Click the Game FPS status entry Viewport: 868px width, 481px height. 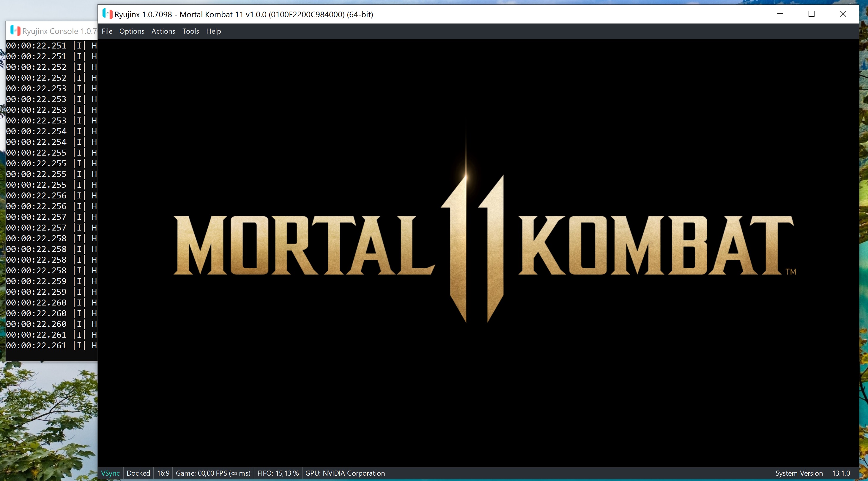pyautogui.click(x=213, y=473)
